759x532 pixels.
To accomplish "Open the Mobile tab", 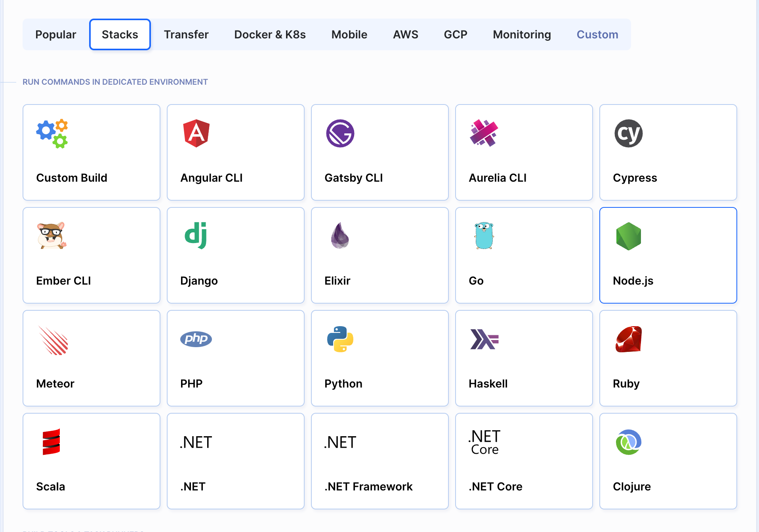I will (x=349, y=34).
